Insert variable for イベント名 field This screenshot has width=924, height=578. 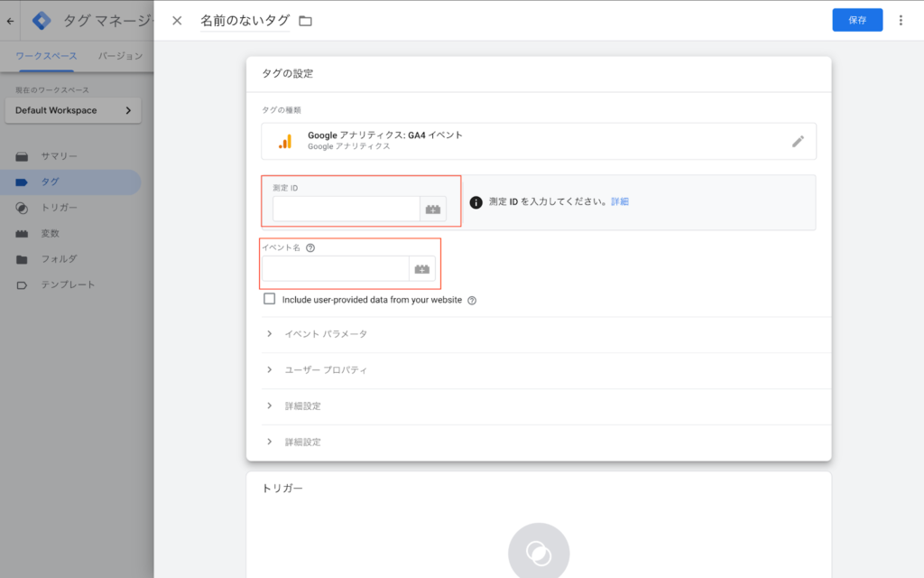point(422,269)
